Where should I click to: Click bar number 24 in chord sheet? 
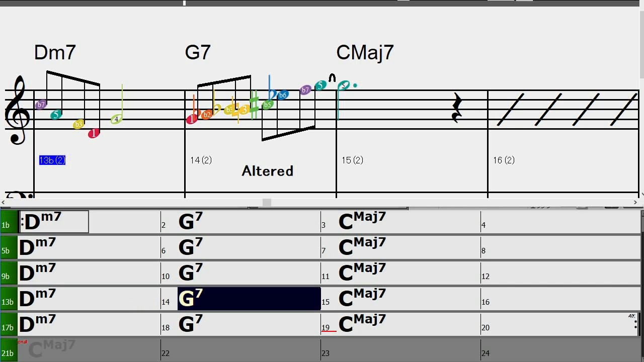coord(486,353)
